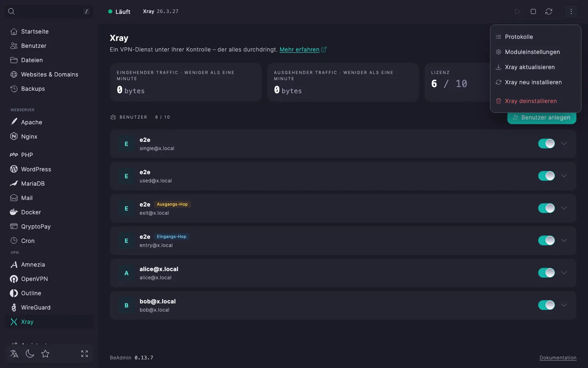The height and width of the screenshot is (368, 588).
Task: Expand the entry@x.local Eingangs-Hop details
Action: click(x=564, y=240)
